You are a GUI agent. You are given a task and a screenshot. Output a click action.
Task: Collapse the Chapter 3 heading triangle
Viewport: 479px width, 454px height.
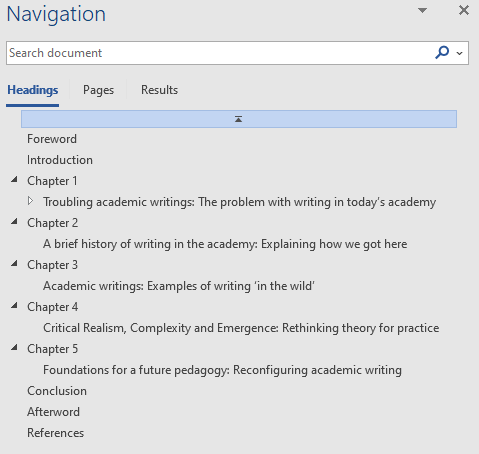point(14,264)
